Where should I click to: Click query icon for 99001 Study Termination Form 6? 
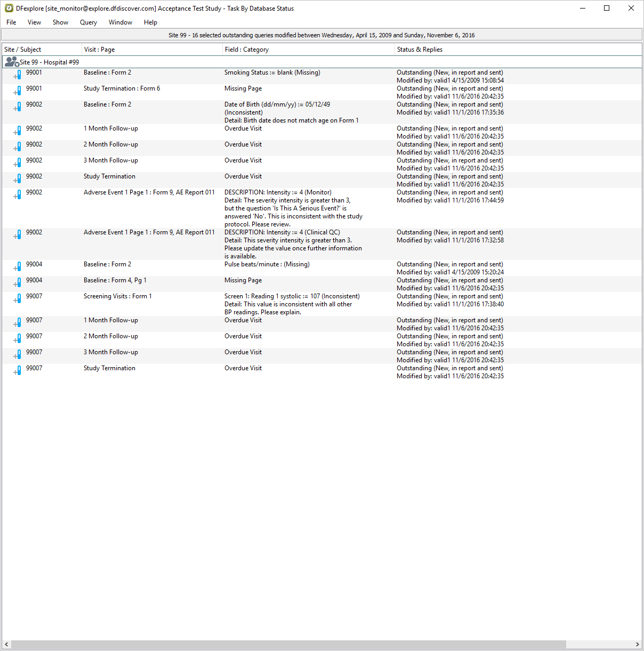pos(18,91)
